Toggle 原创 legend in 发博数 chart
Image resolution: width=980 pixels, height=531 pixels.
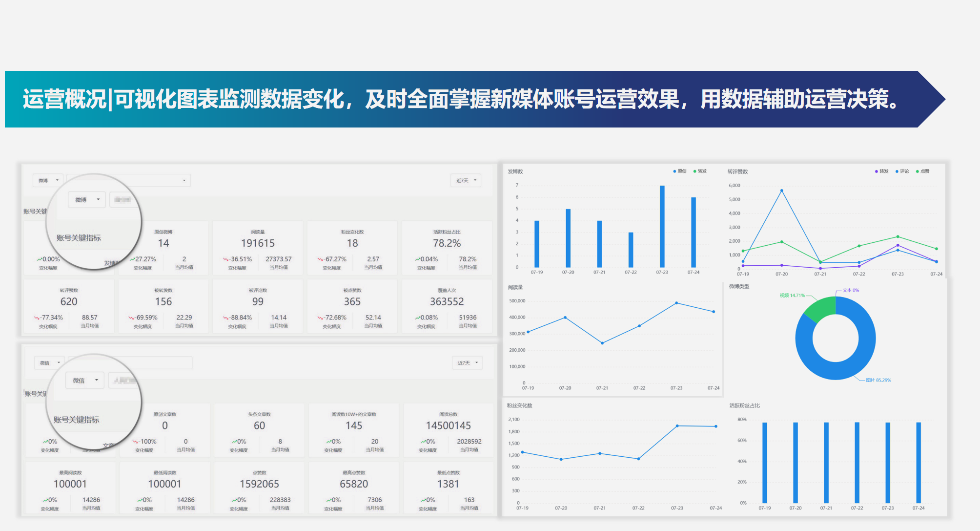[679, 171]
